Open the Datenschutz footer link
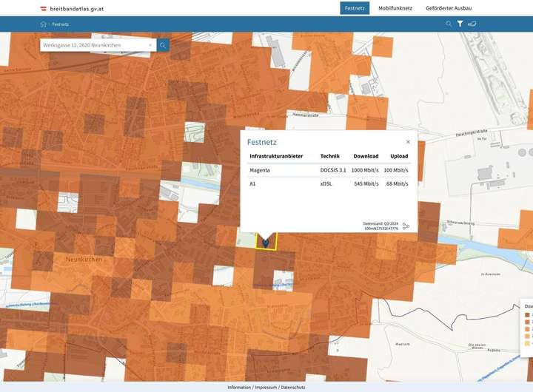Image resolution: width=533 pixels, height=392 pixels. tap(293, 387)
